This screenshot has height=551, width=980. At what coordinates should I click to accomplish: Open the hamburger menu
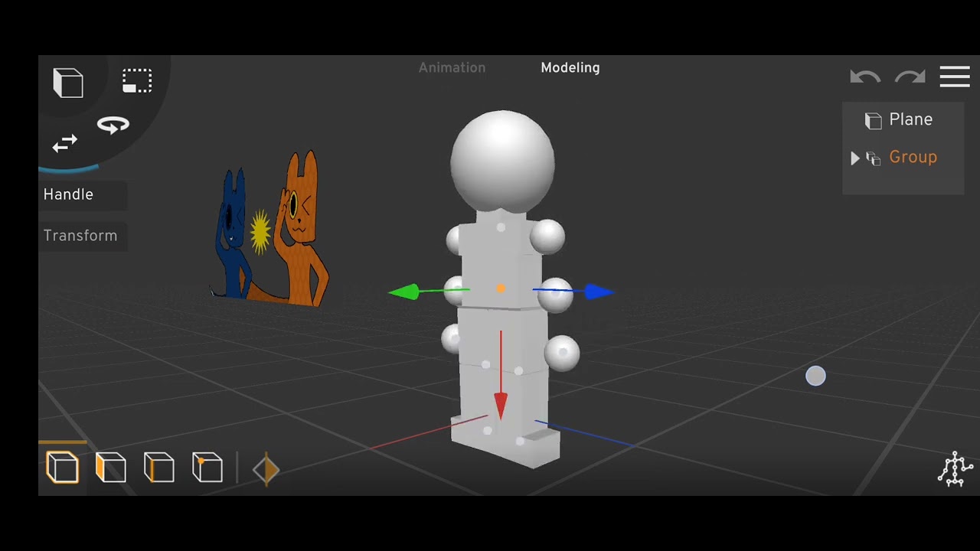click(955, 77)
